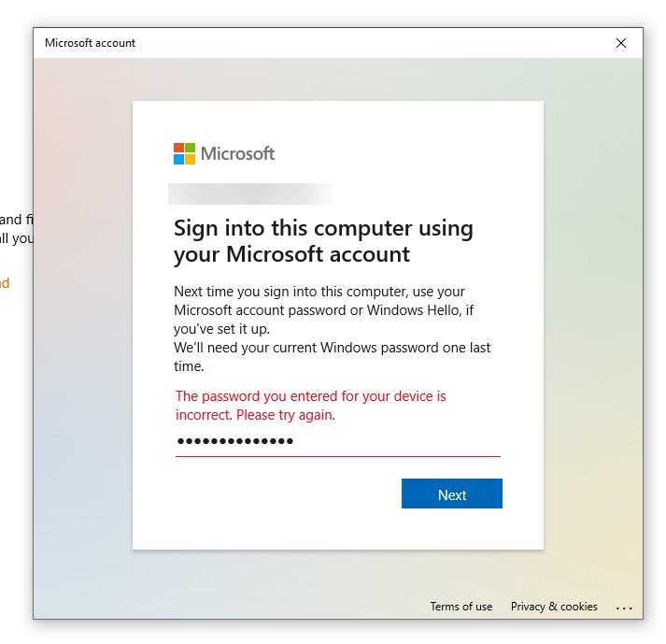The image size is (666, 644).
Task: Click the red underline beneath password field
Action: pyautogui.click(x=338, y=456)
